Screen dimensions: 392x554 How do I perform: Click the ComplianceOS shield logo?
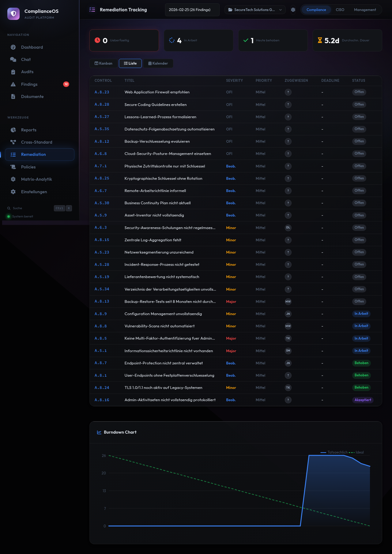pos(13,14)
